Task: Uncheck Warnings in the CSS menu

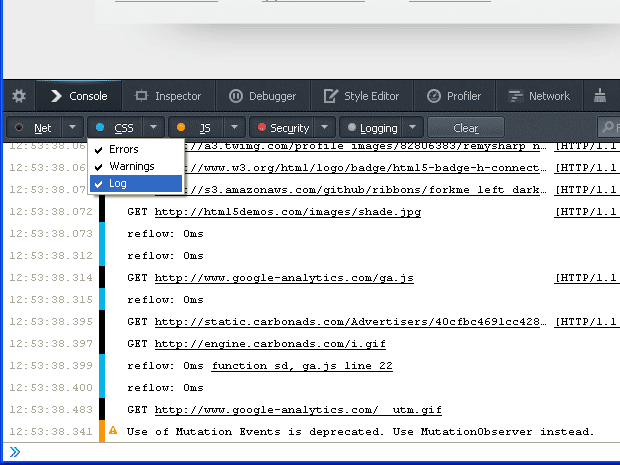Action: 136,166
